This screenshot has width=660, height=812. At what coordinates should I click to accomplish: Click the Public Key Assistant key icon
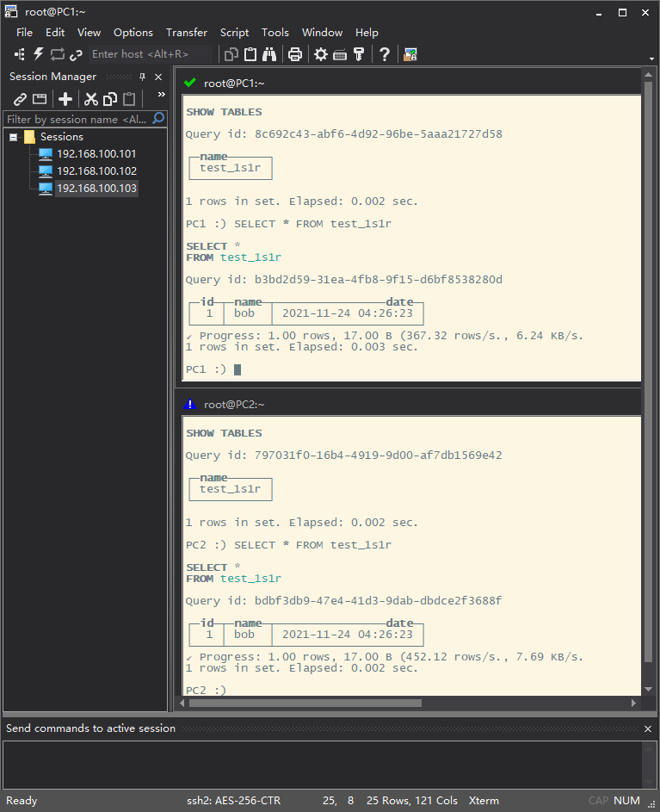pos(359,54)
